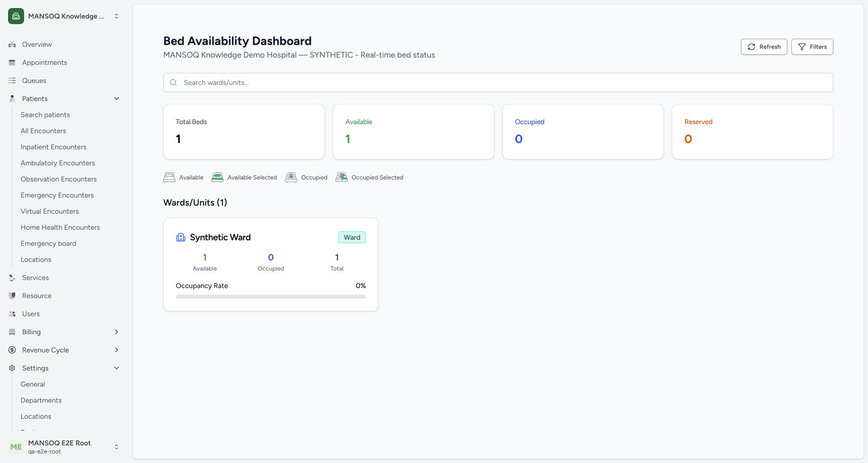Click the Billing sidebar icon
Screen dimensions: 868x463
12,332
